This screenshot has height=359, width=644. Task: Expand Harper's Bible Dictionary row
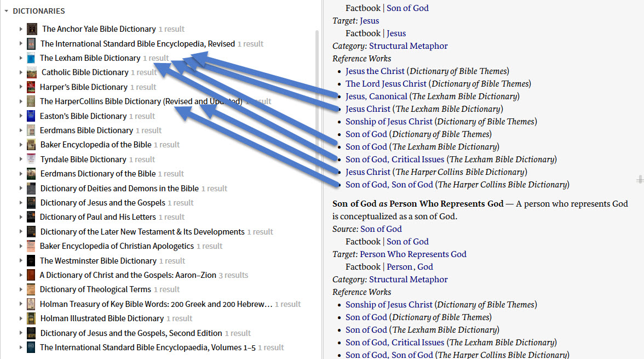click(21, 87)
